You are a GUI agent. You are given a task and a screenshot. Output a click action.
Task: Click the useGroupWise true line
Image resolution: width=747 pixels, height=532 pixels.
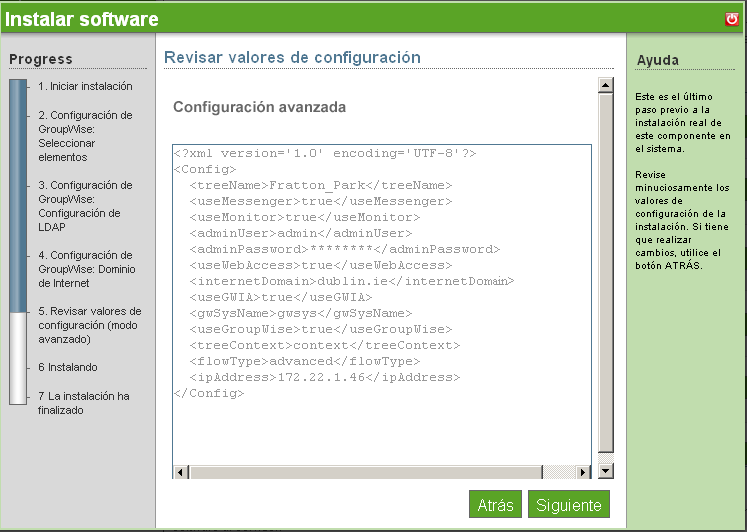(321, 329)
